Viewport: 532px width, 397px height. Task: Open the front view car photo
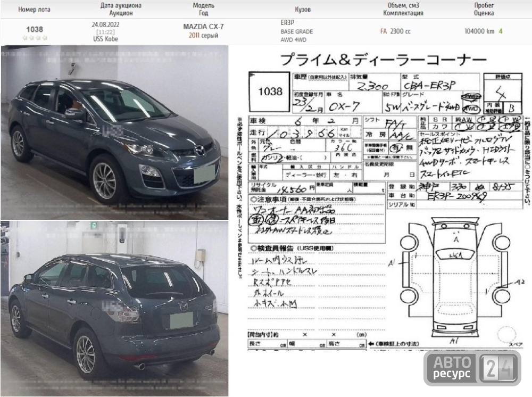click(x=114, y=133)
